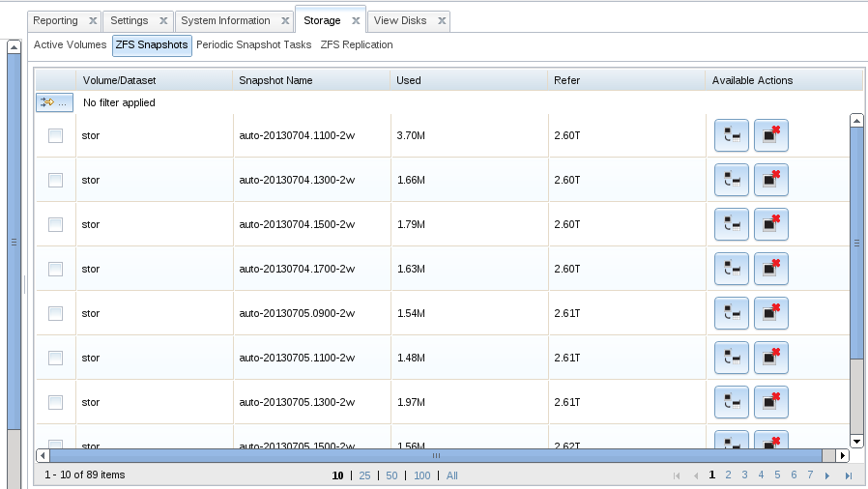Clone snapshot auto-20130704.1700-2w
The height and width of the screenshot is (489, 868).
731,270
